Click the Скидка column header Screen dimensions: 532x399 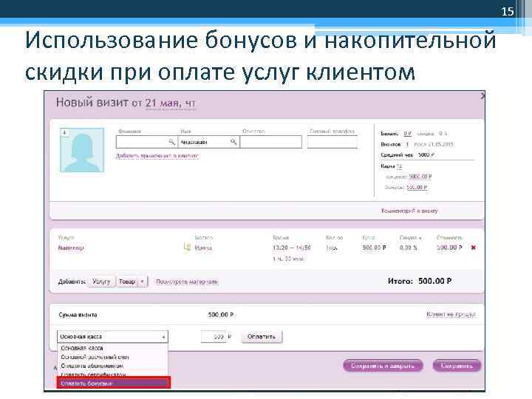[410, 238]
